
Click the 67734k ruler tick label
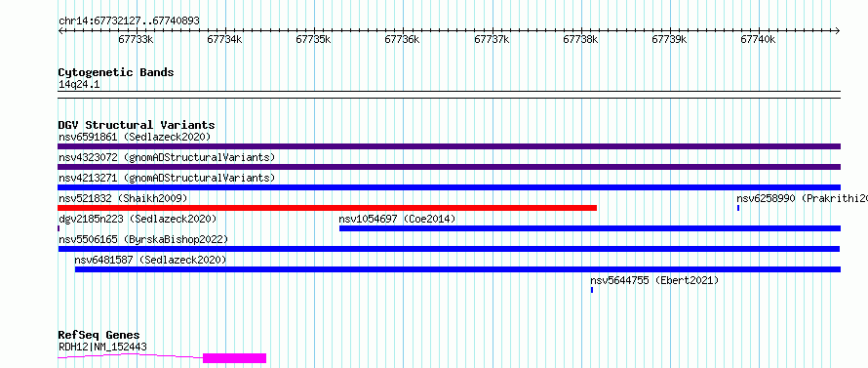[224, 40]
